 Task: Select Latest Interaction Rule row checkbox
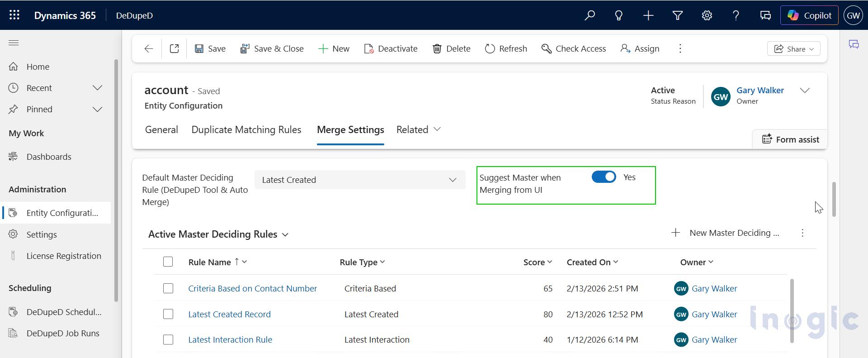point(168,339)
